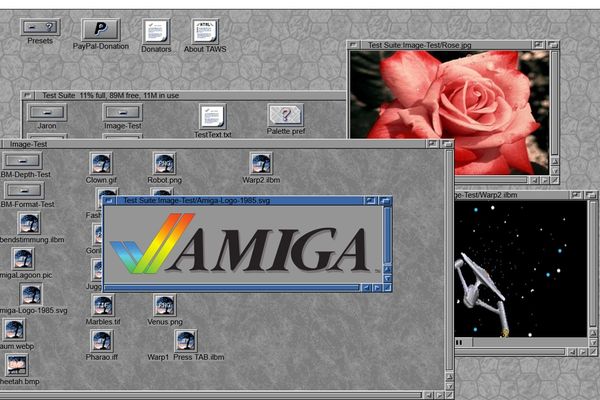Click the up arrow in Rose.jpg window
Viewport: 600px width, 400px height.
554,162
